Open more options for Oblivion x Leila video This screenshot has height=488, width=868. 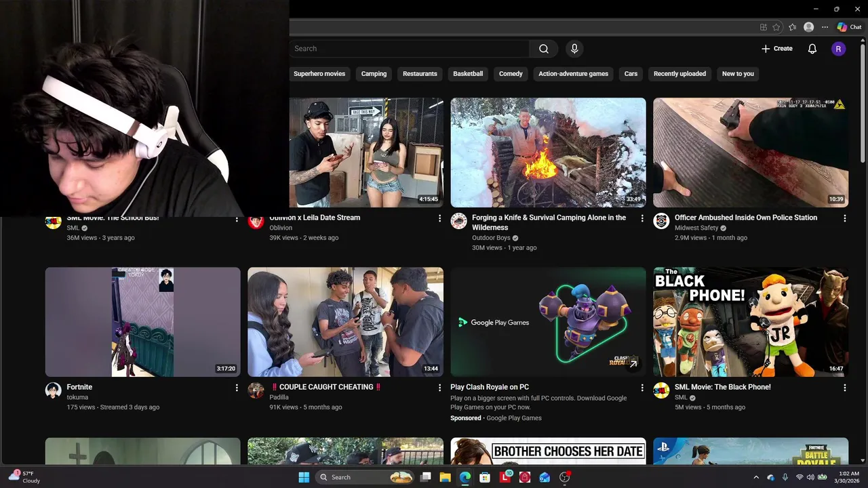(x=439, y=218)
